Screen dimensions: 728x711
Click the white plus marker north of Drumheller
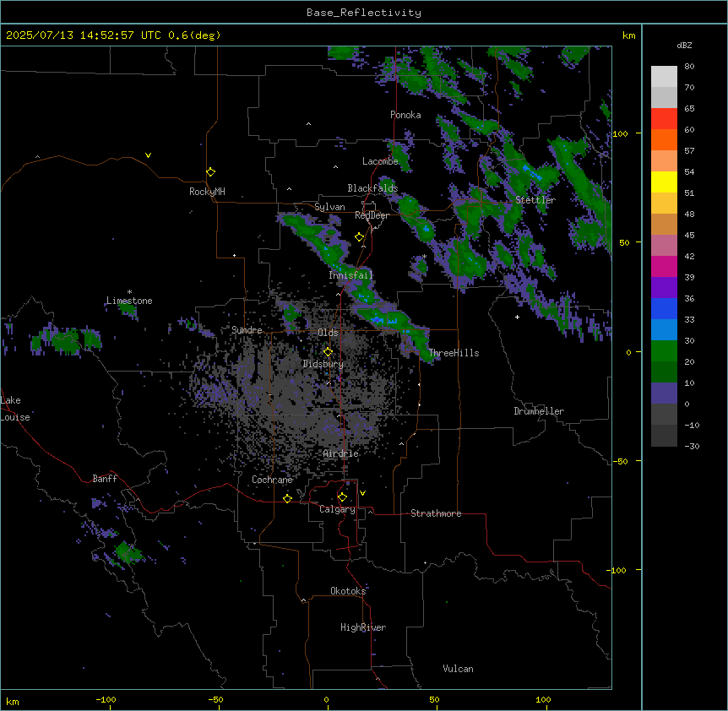[517, 317]
